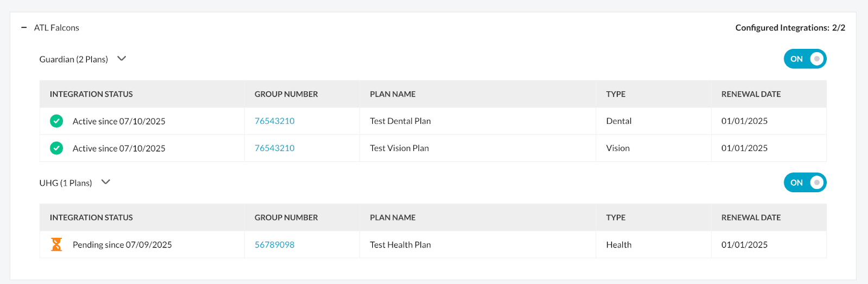
Task: Click the Configured Integrations: 2/2 label
Action: tap(790, 28)
